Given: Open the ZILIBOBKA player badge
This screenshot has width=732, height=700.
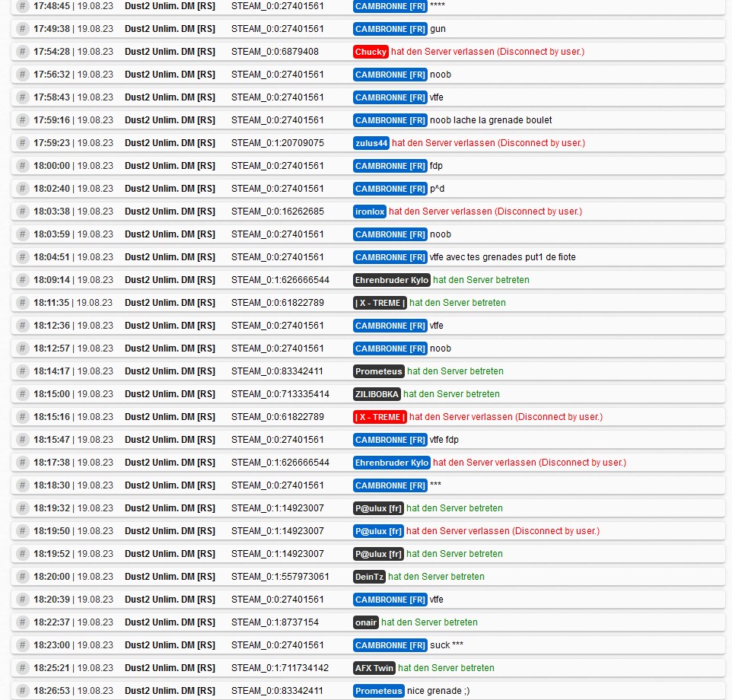Looking at the screenshot, I should (377, 395).
